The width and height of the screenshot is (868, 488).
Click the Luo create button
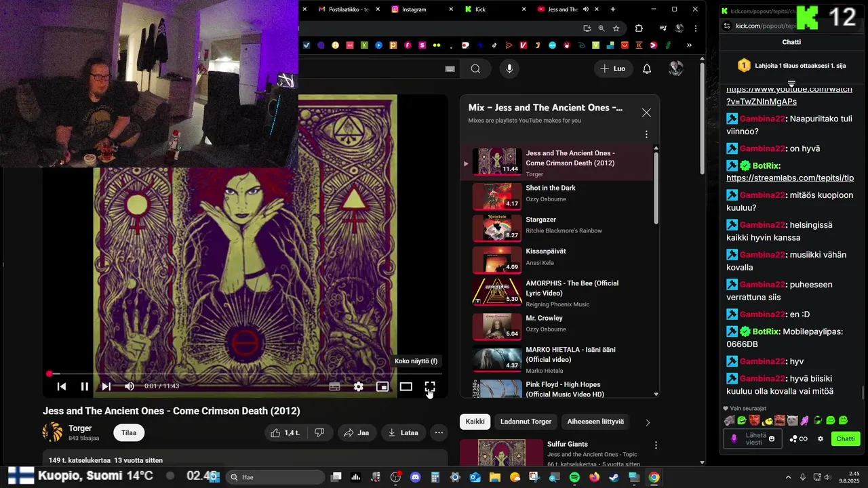tap(613, 68)
